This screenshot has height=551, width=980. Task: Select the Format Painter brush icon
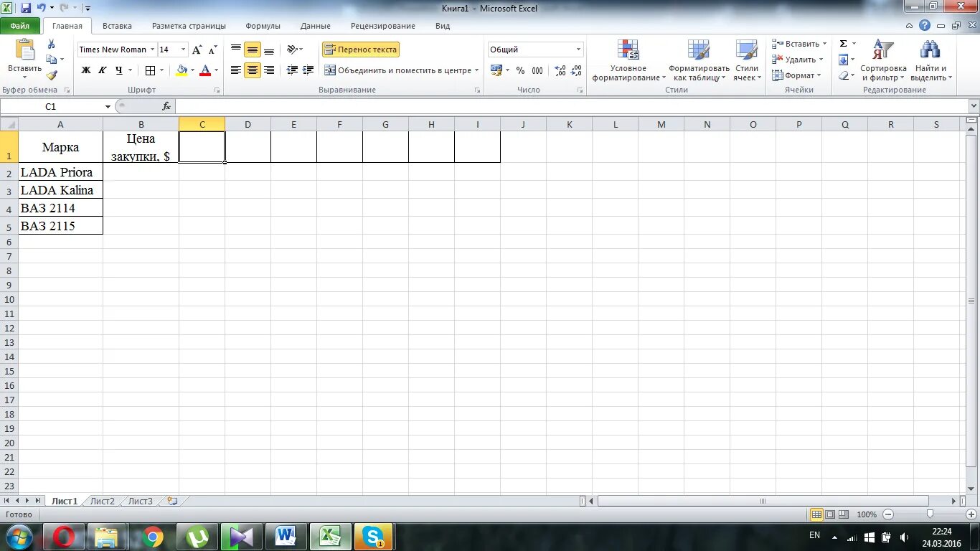pyautogui.click(x=52, y=75)
